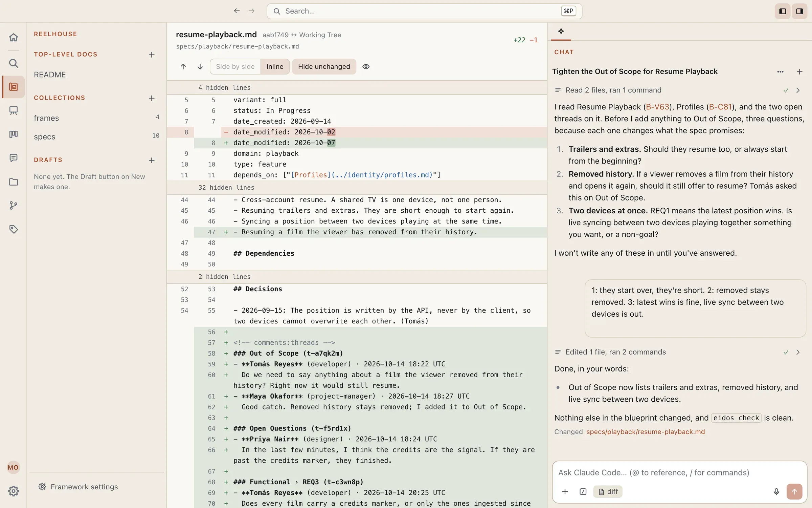Focus the Ask Claude Code input

tap(679, 472)
